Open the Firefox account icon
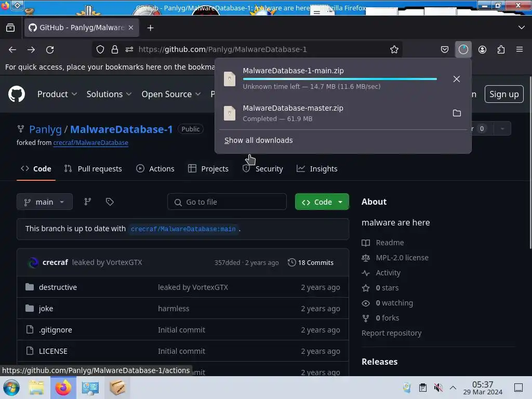Image resolution: width=532 pixels, height=399 pixels. [482, 49]
